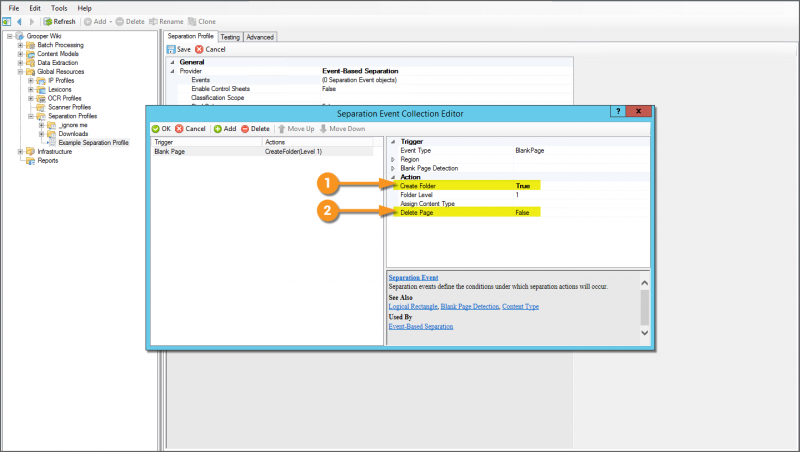Open the Edit menu
The width and height of the screenshot is (800, 452).
[x=35, y=8]
